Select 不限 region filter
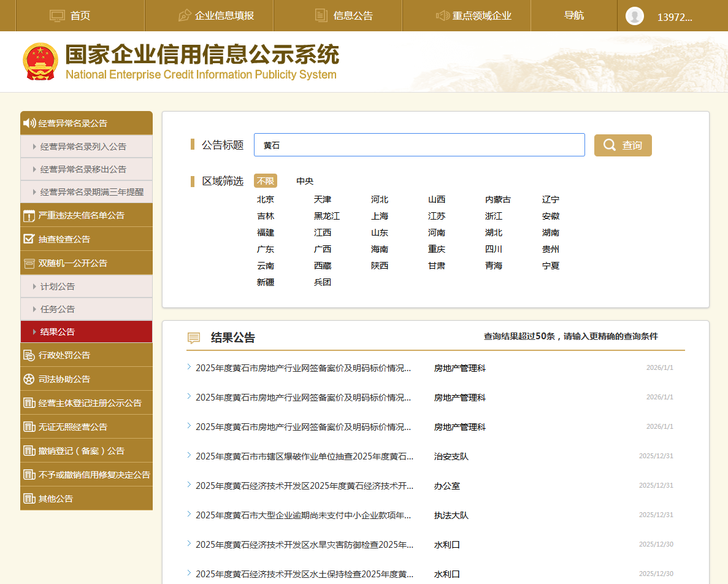The height and width of the screenshot is (584, 728). click(x=266, y=181)
